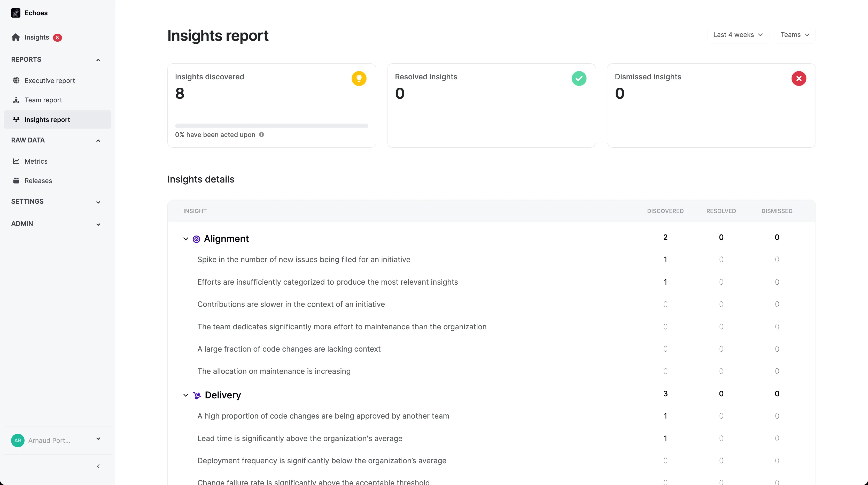
Task: Click the Executive report globe icon
Action: click(x=16, y=80)
